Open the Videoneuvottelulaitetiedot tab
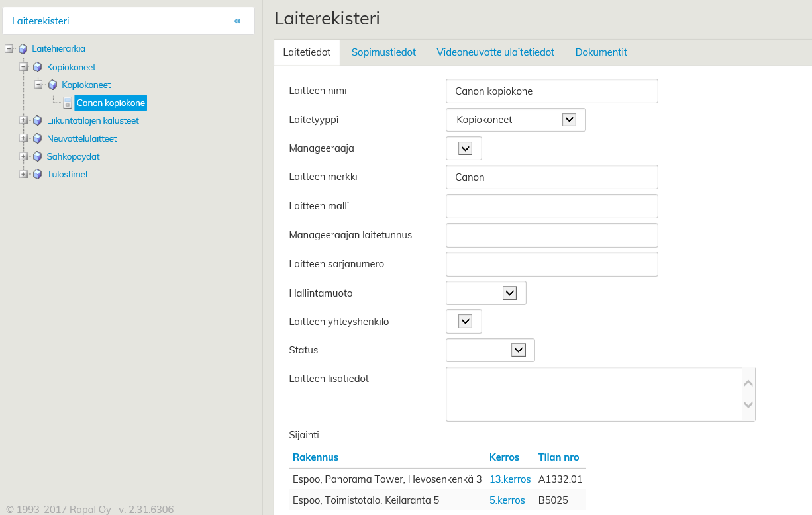Image resolution: width=812 pixels, height=515 pixels. (495, 52)
